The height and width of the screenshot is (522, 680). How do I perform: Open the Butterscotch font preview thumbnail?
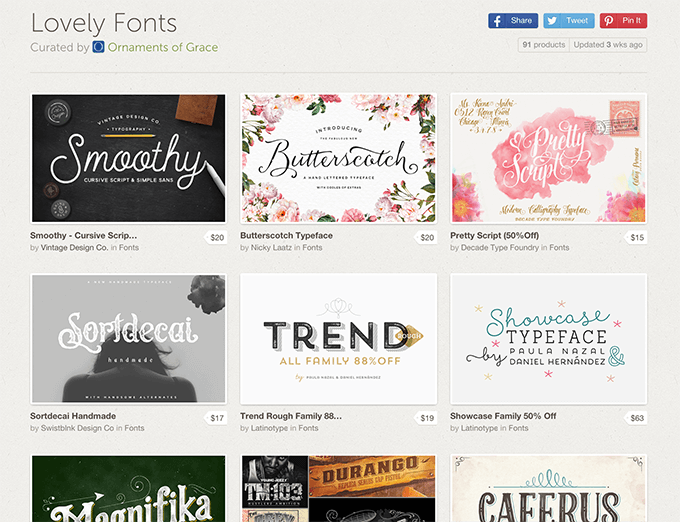coord(338,158)
